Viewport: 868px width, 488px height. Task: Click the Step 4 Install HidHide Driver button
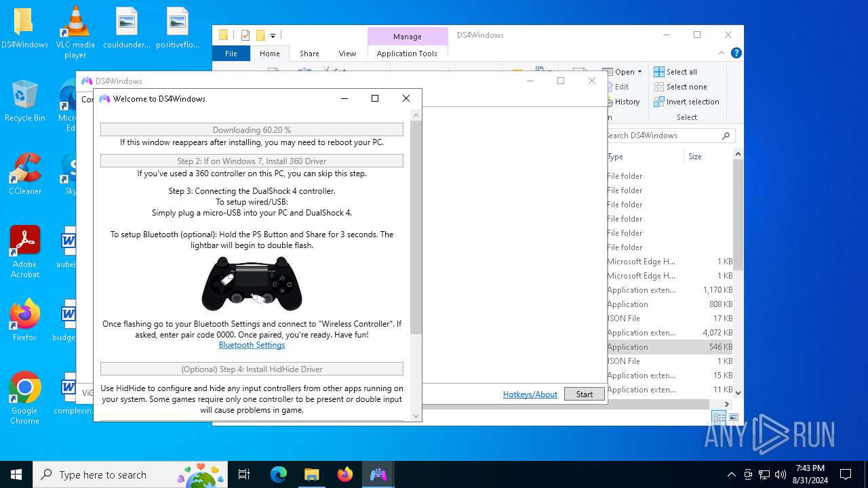(252, 369)
